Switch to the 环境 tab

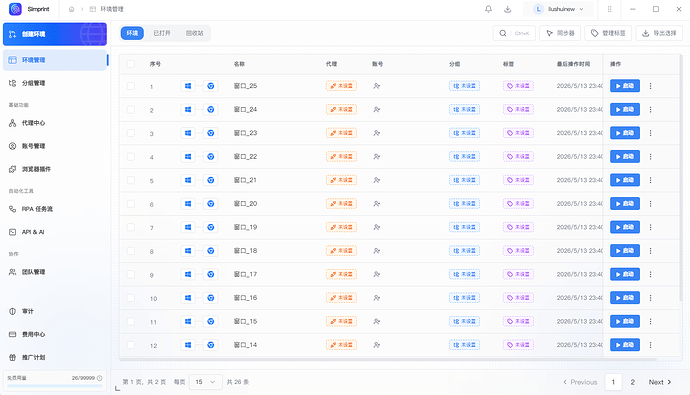(x=132, y=33)
